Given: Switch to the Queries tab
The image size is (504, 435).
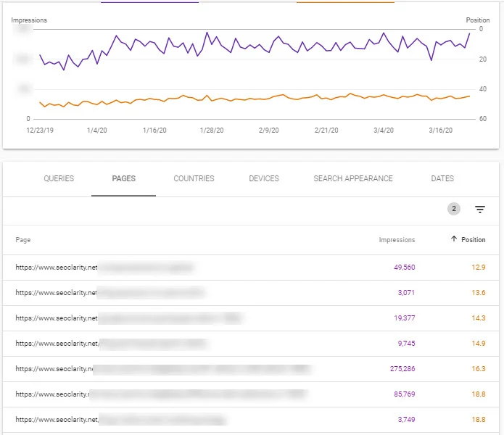Looking at the screenshot, I should [x=59, y=178].
